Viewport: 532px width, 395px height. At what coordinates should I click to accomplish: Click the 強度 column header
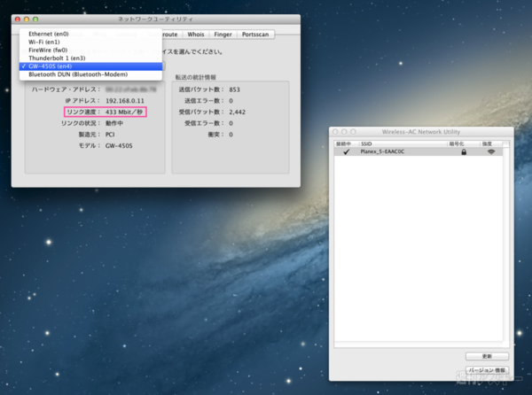pyautogui.click(x=490, y=143)
